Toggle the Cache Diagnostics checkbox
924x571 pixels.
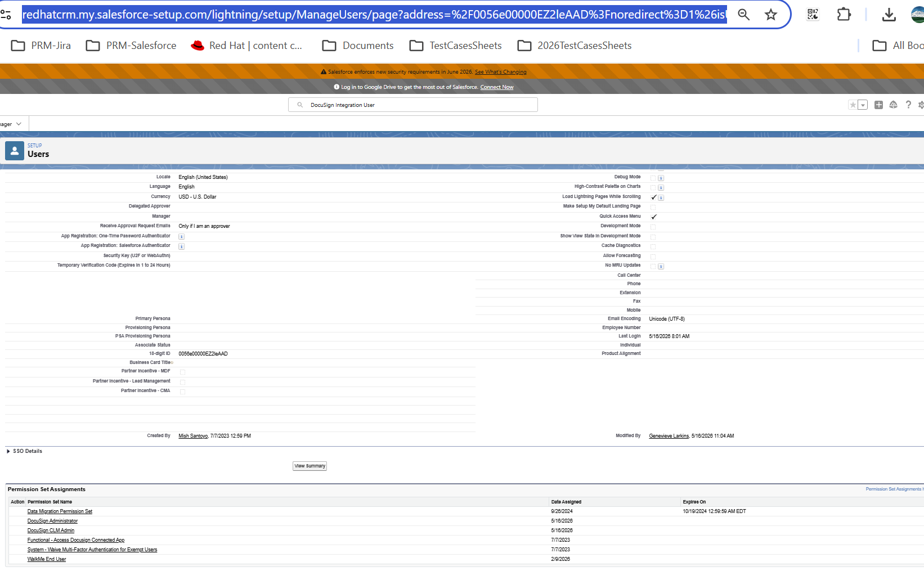tap(653, 246)
